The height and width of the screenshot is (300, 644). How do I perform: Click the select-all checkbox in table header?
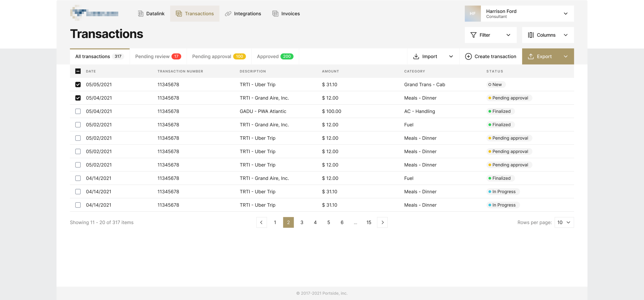pyautogui.click(x=78, y=71)
